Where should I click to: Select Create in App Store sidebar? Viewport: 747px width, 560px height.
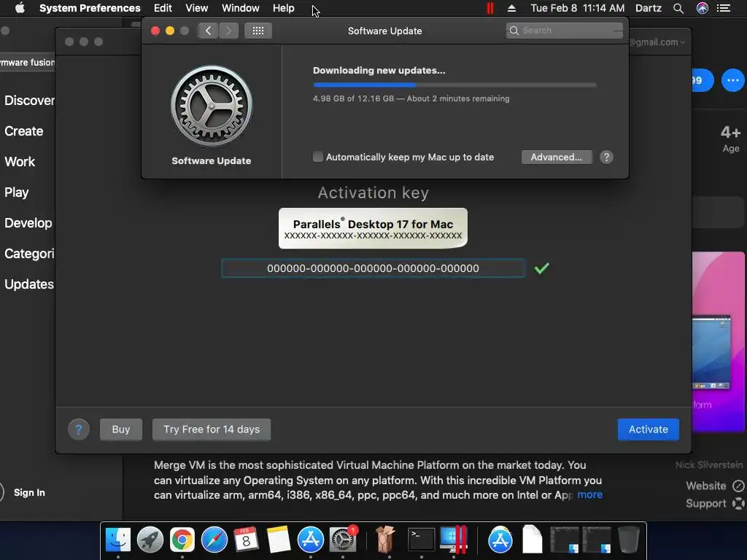click(x=24, y=131)
